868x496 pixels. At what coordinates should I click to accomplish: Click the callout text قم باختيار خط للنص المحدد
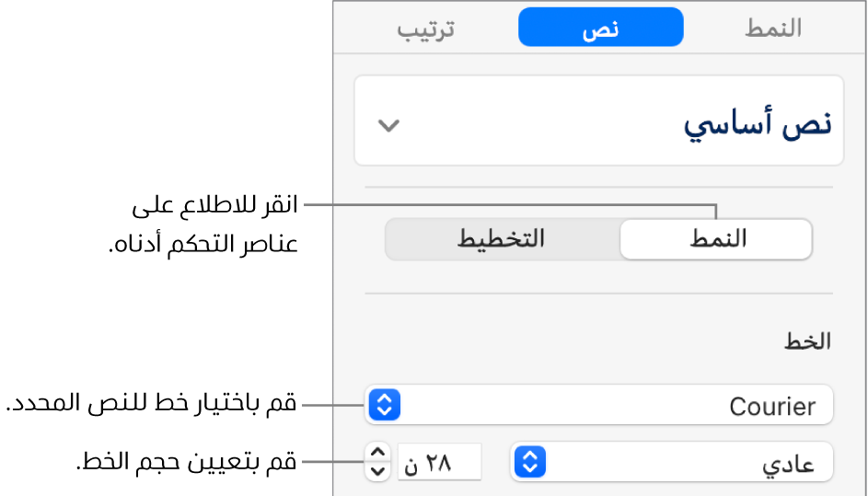coord(152,403)
